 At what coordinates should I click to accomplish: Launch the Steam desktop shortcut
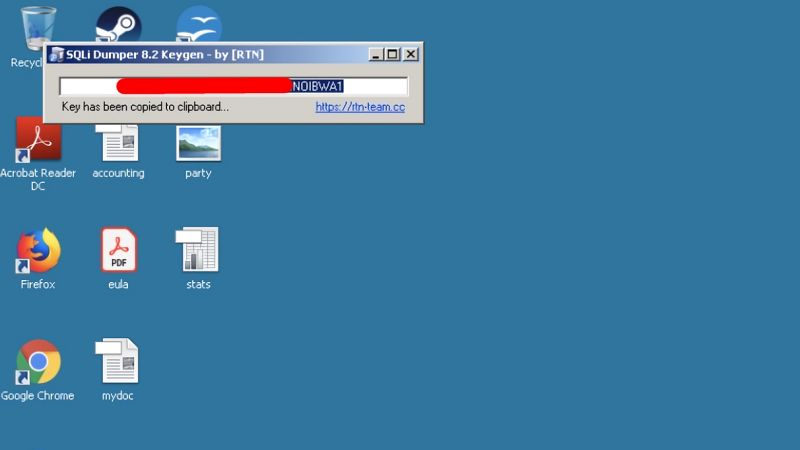[x=118, y=23]
